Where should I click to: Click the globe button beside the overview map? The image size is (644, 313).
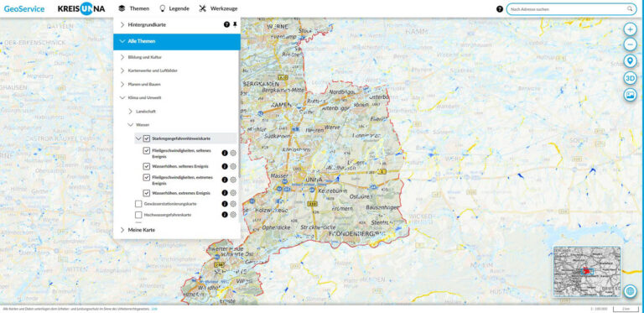630,291
